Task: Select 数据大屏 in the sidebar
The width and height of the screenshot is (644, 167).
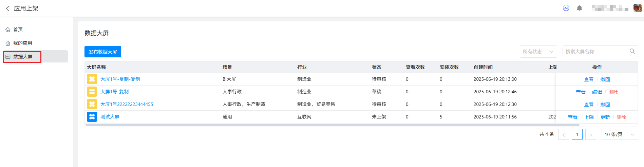Action: click(23, 57)
